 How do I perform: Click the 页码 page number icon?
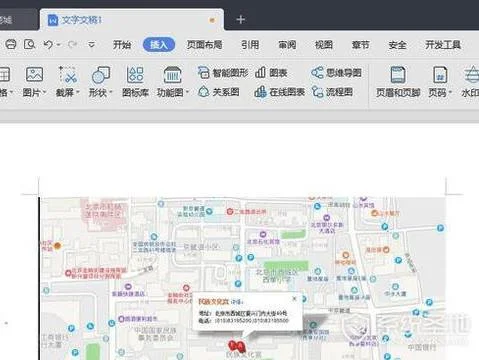click(x=440, y=74)
